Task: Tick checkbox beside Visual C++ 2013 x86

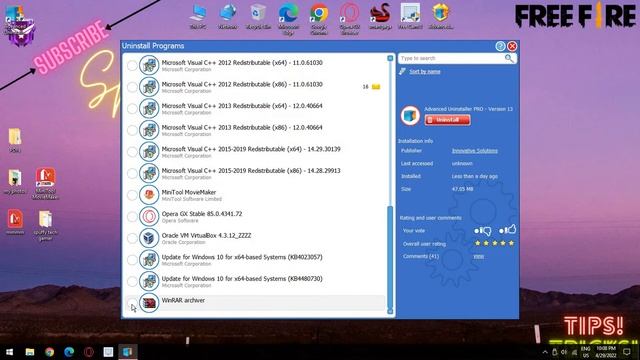Action: click(x=132, y=130)
